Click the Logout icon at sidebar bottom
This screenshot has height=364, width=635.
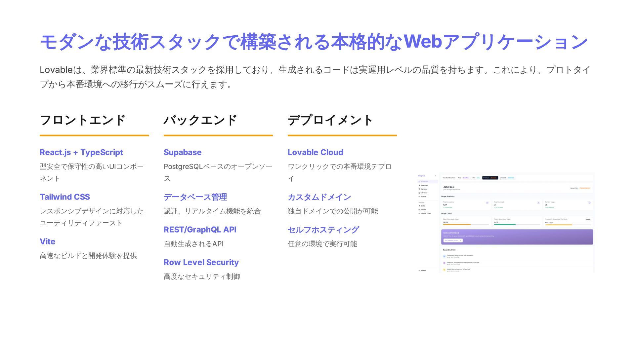[x=419, y=270]
